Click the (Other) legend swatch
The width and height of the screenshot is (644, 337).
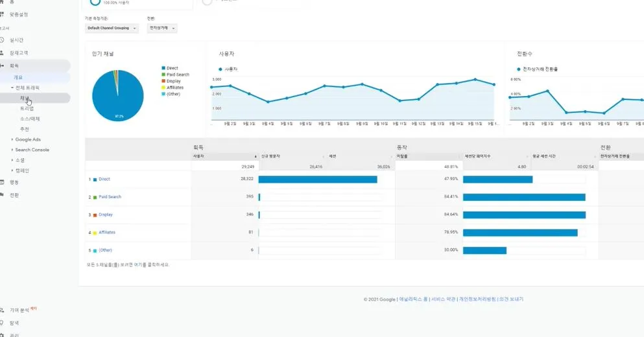(163, 94)
